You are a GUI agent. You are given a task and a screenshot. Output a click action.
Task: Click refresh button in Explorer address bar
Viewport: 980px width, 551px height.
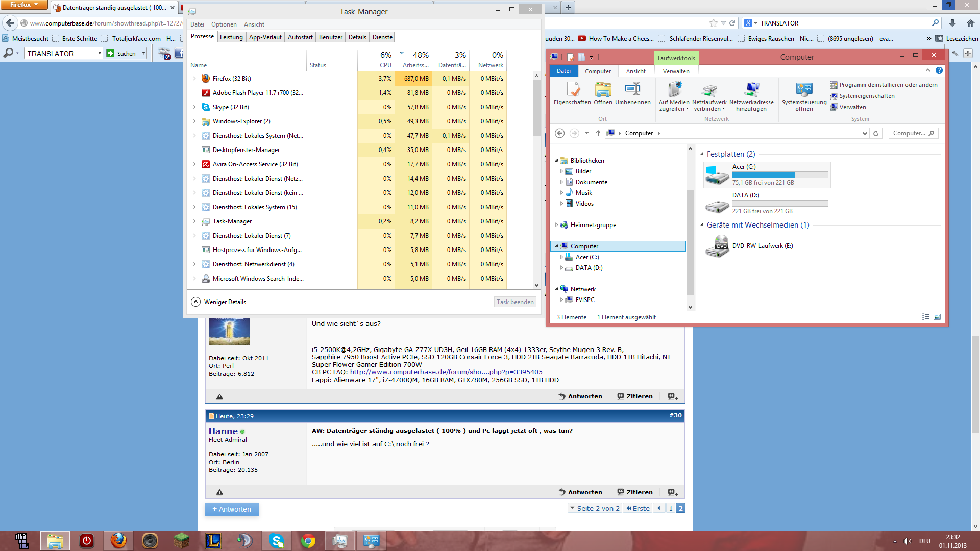click(x=876, y=133)
